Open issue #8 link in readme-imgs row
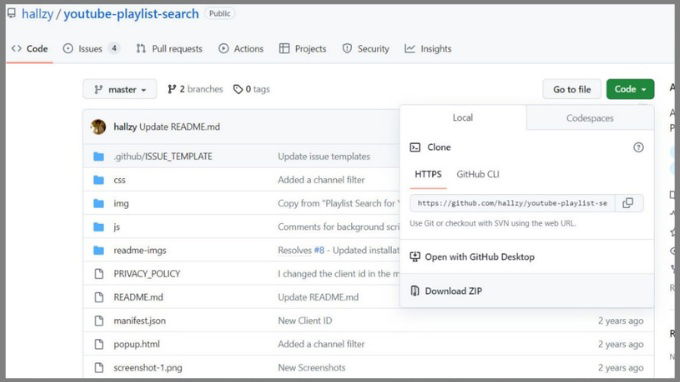 [319, 250]
